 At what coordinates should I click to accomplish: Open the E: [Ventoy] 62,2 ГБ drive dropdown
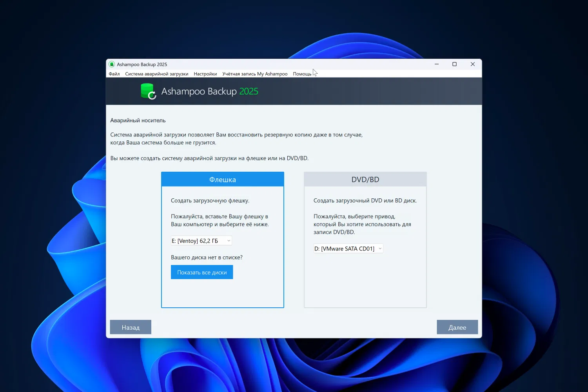[x=201, y=241]
